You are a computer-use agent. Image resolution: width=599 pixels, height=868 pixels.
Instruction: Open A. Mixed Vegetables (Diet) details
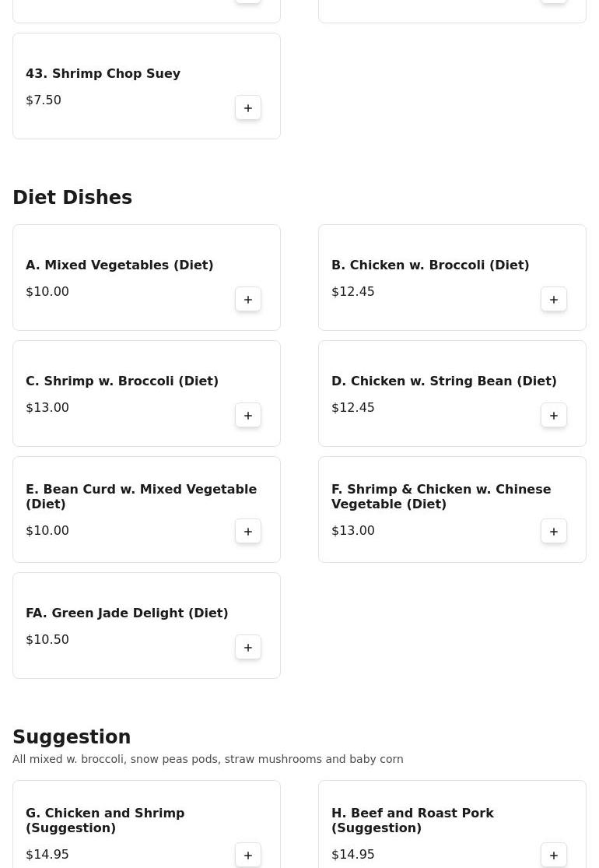pos(119,265)
